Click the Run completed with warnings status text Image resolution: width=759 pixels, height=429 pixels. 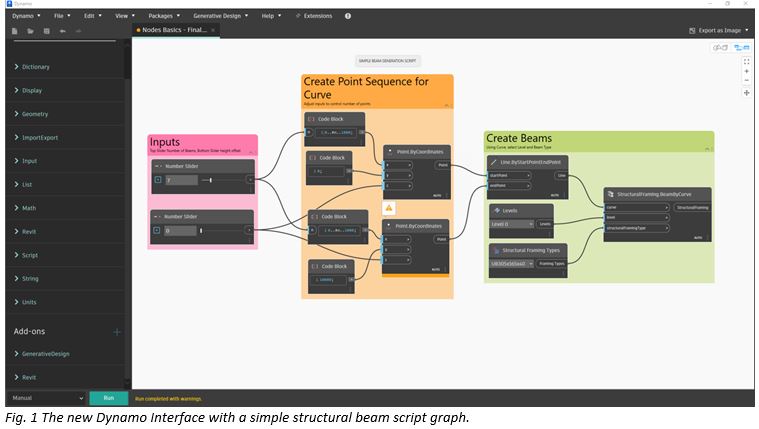[168, 399]
